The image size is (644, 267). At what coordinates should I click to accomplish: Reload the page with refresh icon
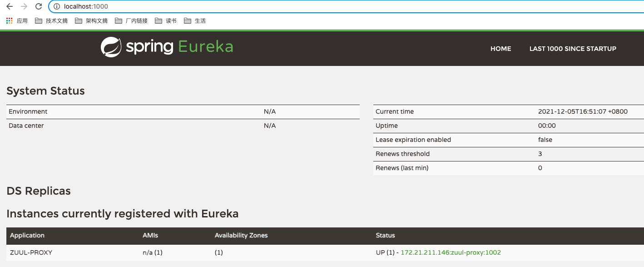[x=39, y=7]
